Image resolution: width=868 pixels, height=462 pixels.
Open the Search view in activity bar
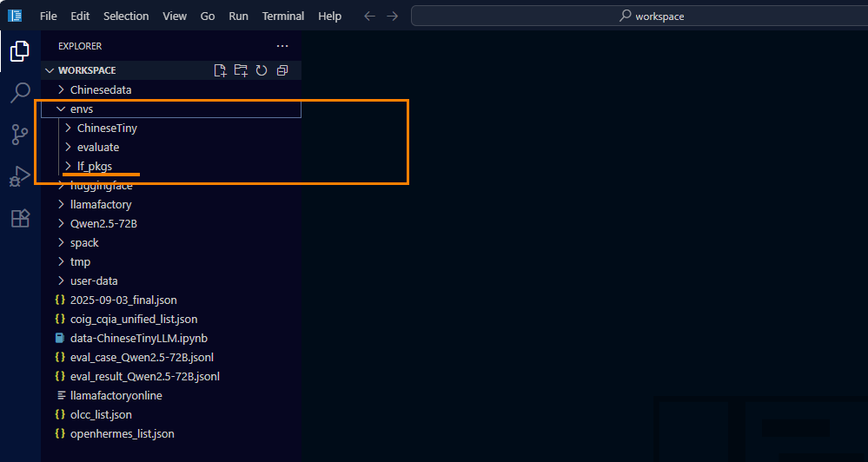point(20,93)
